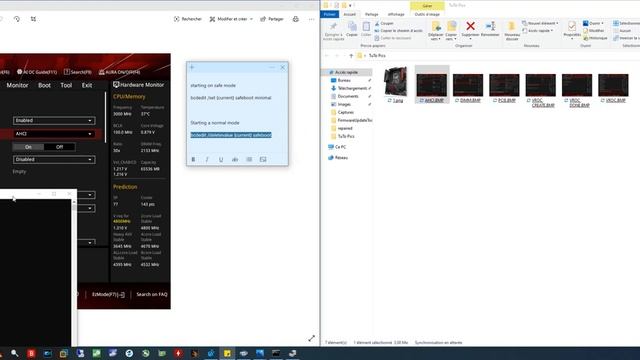
Task: Click Historique in the ribbon
Action: (x=595, y=38)
